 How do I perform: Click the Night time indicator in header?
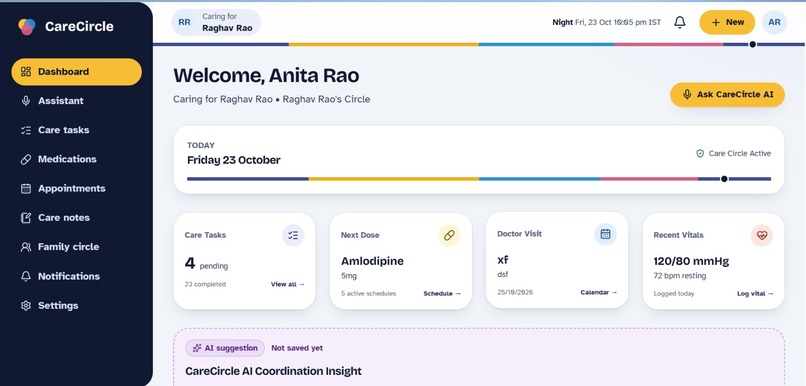click(562, 22)
